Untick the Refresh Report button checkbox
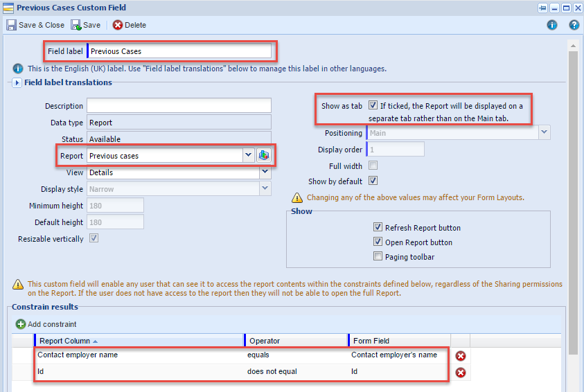The width and height of the screenshot is (584, 392). point(378,227)
